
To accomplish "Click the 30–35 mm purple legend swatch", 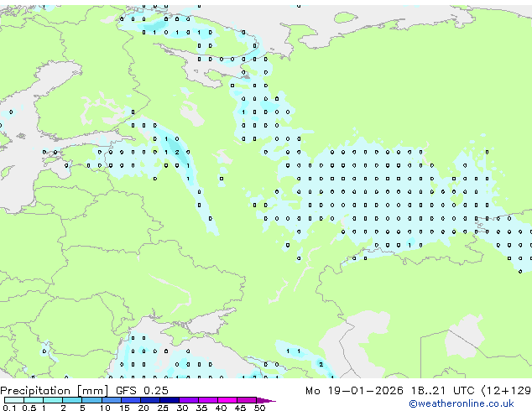I will pos(188,400).
